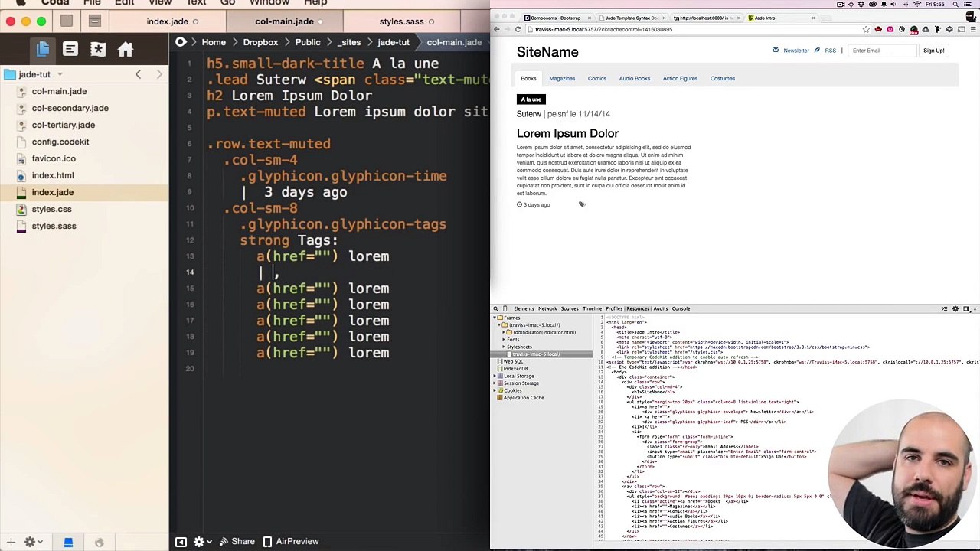Select favicon.ico file
Viewport: 980px width, 551px height.
coord(54,158)
